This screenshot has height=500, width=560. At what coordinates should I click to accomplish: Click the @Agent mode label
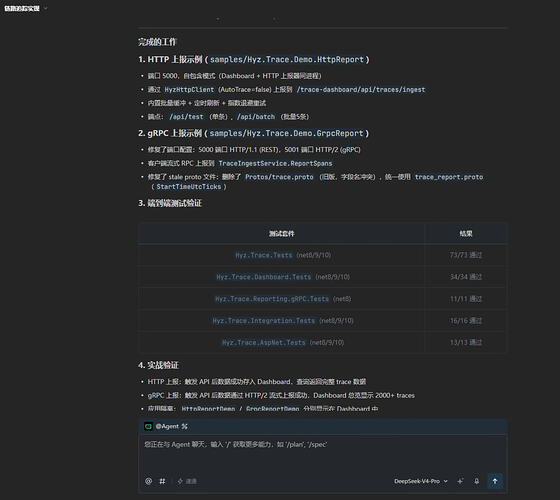pos(167,426)
